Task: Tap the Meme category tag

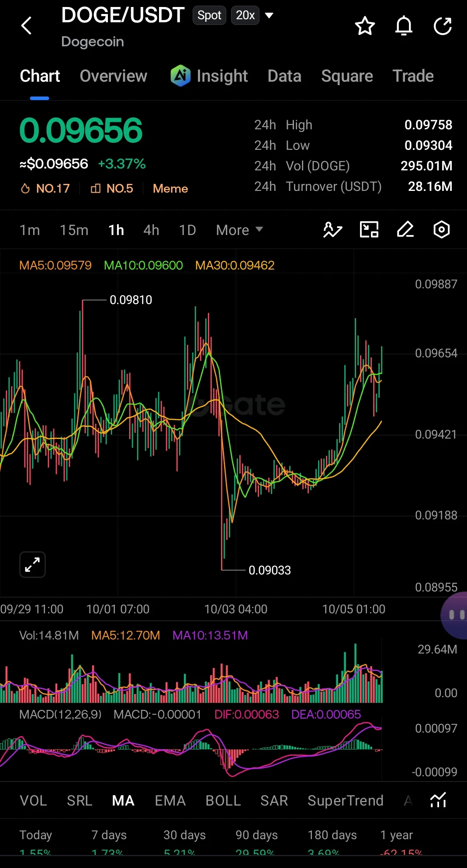Action: (170, 189)
